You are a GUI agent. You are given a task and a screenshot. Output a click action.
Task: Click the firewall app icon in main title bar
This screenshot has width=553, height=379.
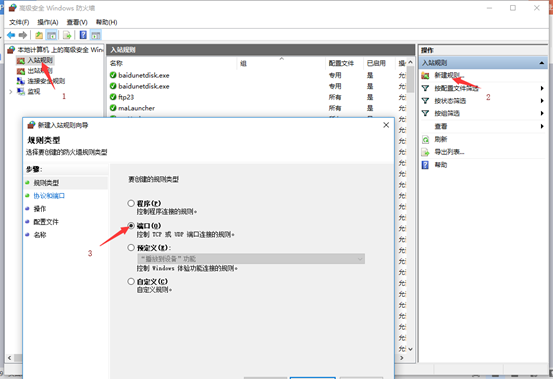pyautogui.click(x=13, y=8)
